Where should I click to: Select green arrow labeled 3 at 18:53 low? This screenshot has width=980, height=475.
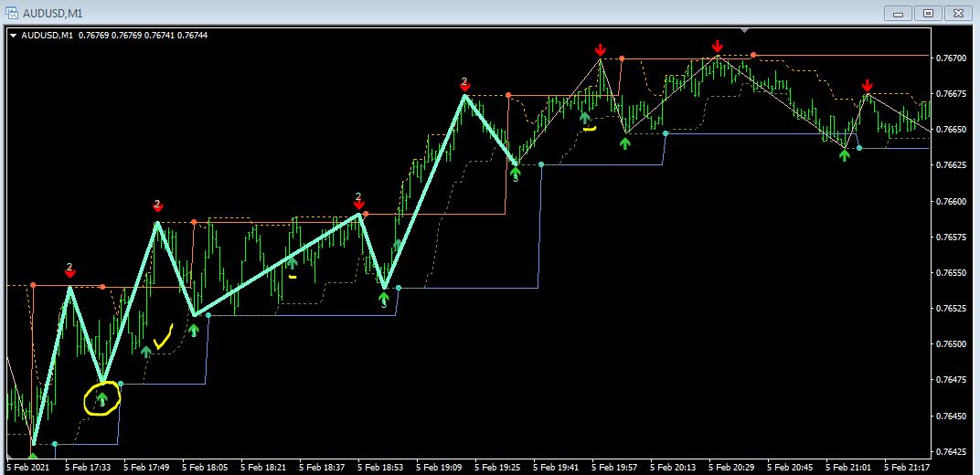click(384, 301)
